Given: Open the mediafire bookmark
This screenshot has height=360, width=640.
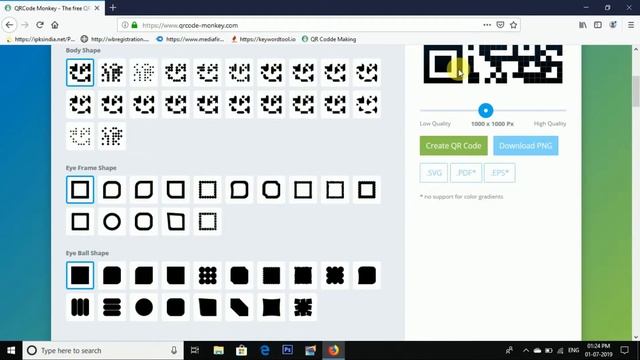Looking at the screenshot, I should coord(190,39).
